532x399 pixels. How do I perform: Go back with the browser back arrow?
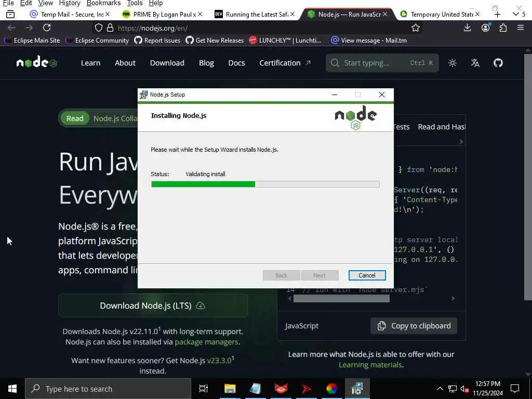(11, 28)
